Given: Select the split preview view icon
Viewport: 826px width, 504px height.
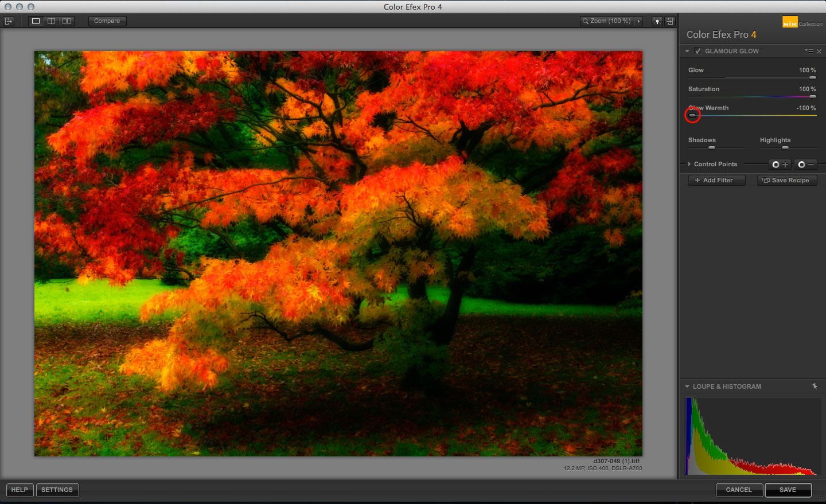Looking at the screenshot, I should (51, 21).
